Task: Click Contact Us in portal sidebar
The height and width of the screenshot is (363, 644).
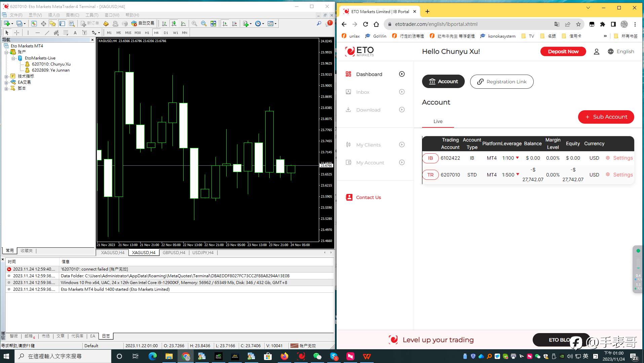Action: click(x=364, y=197)
